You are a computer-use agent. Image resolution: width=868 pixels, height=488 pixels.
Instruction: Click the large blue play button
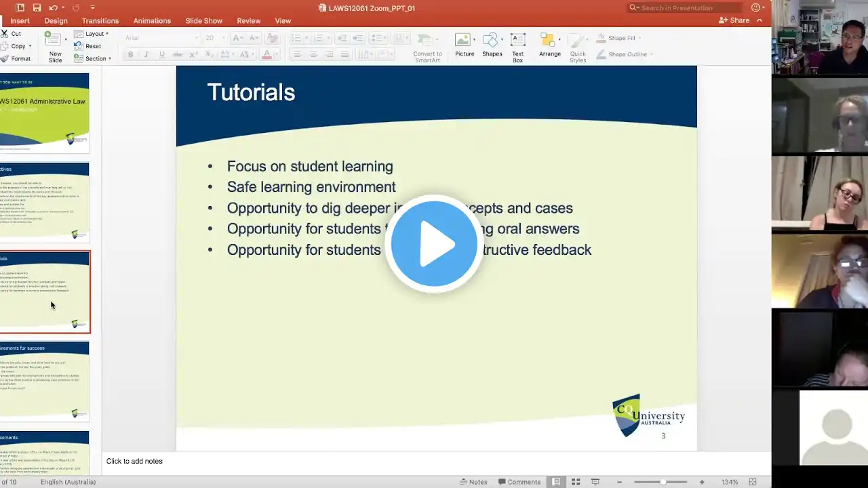[434, 244]
